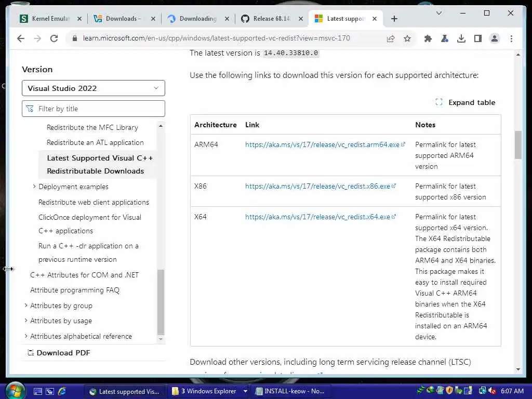Click Expand table button
Screen dimensions: 532x399
click(465, 102)
